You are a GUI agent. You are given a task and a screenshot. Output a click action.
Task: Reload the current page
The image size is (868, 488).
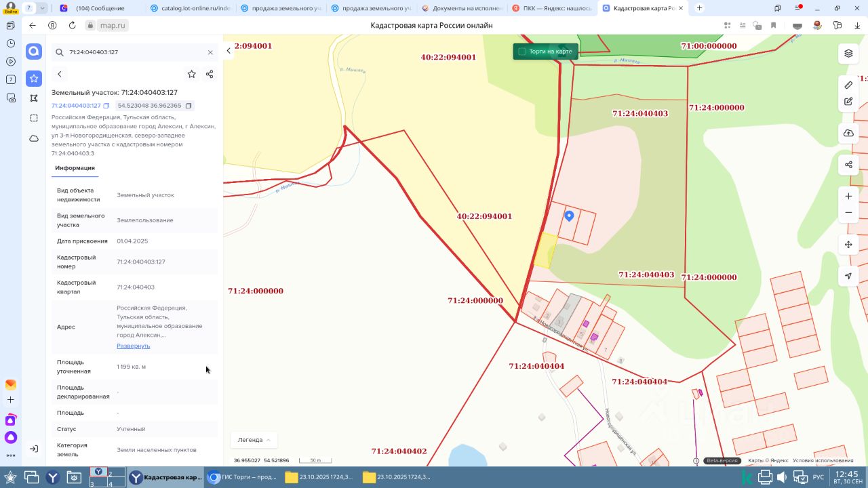[73, 25]
